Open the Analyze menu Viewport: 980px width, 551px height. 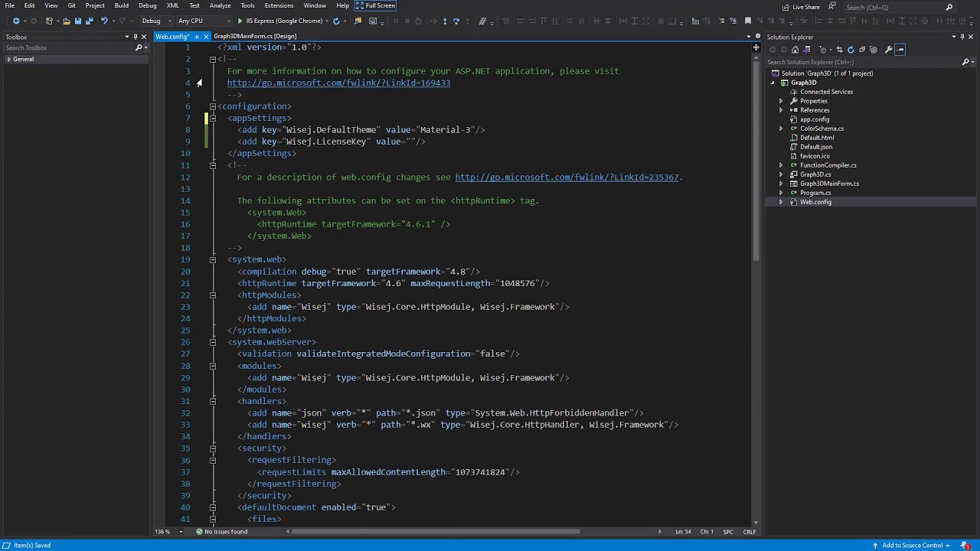pyautogui.click(x=220, y=5)
